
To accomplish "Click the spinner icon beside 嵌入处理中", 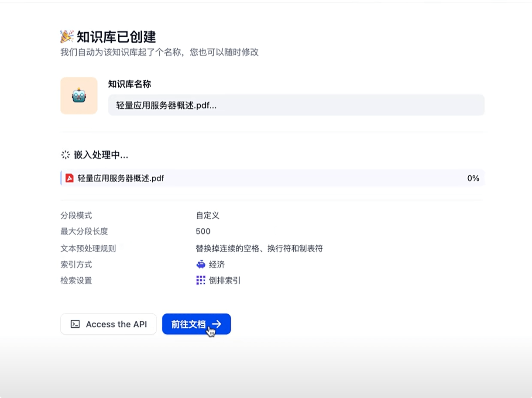I will [x=65, y=154].
